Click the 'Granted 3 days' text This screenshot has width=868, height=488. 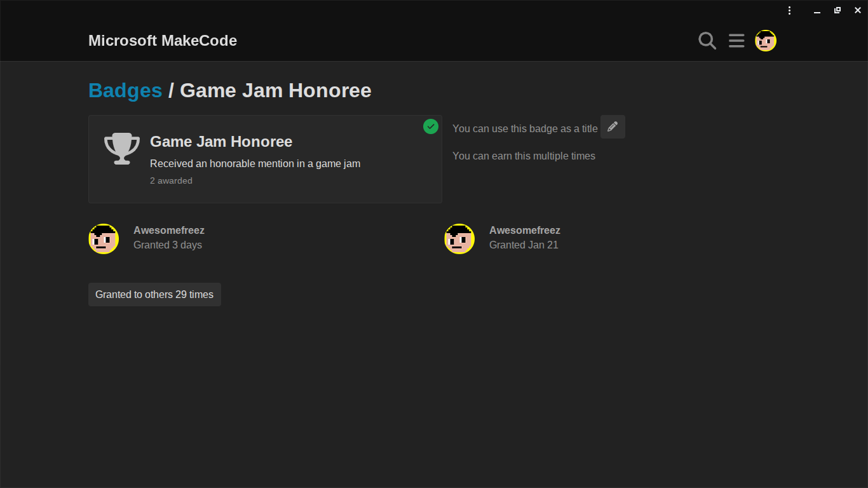pyautogui.click(x=168, y=245)
